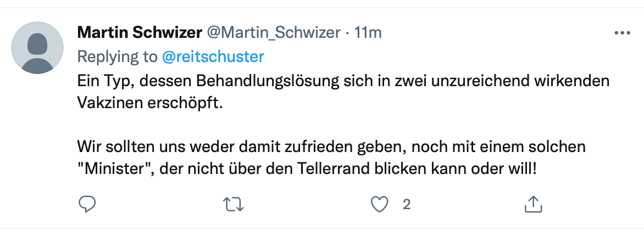644x236 pixels.
Task: Visit the @reitschuster mention link
Action: tap(213, 57)
